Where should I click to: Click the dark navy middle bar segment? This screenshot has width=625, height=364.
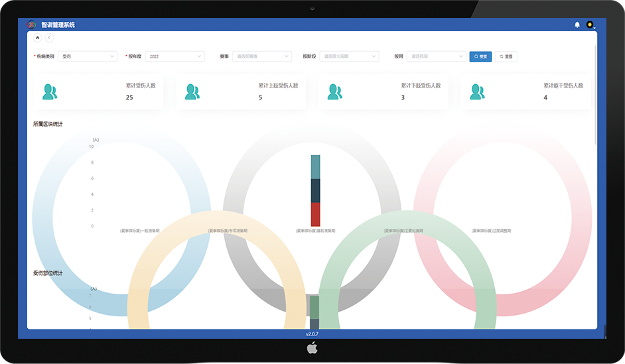(315, 191)
